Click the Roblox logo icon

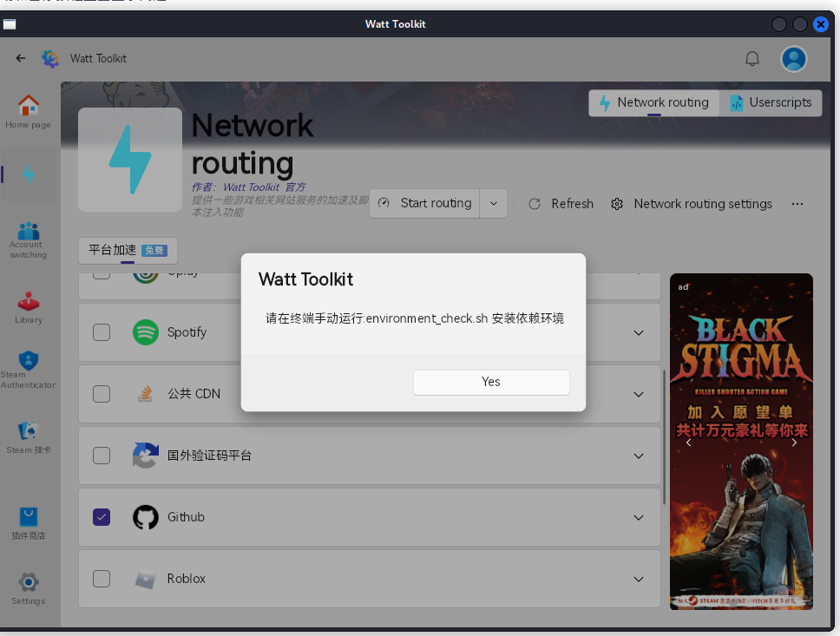tap(145, 579)
